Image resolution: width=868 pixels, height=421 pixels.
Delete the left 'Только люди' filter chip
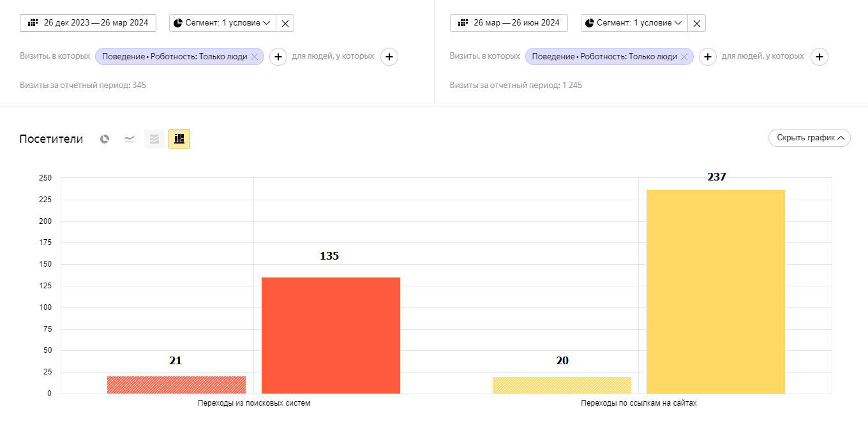[x=255, y=57]
